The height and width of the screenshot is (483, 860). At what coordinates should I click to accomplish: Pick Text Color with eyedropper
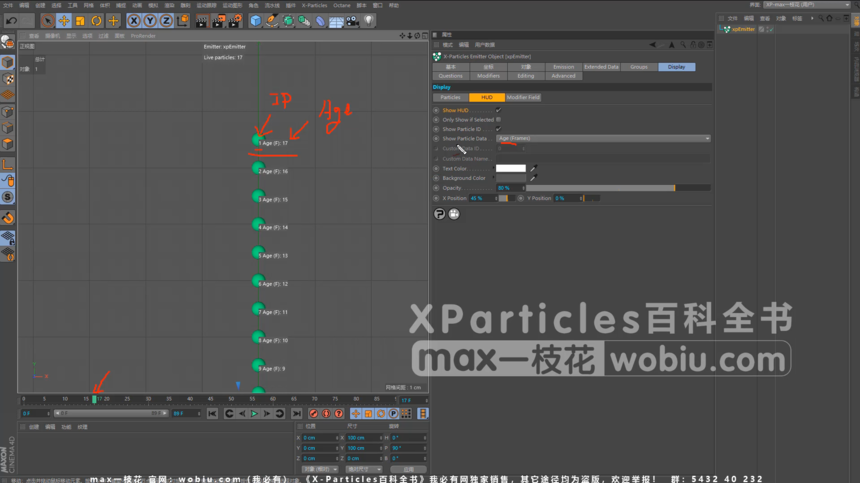[x=533, y=168]
